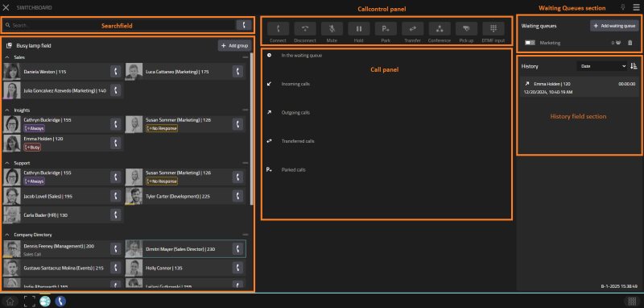This screenshot has width=644, height=308.
Task: Click the Add group button
Action: [234, 46]
